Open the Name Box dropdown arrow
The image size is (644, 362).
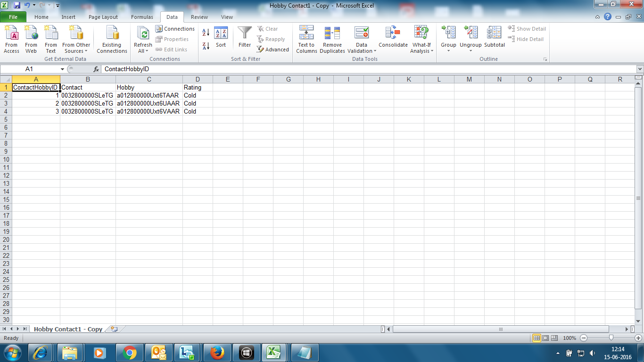(x=62, y=69)
